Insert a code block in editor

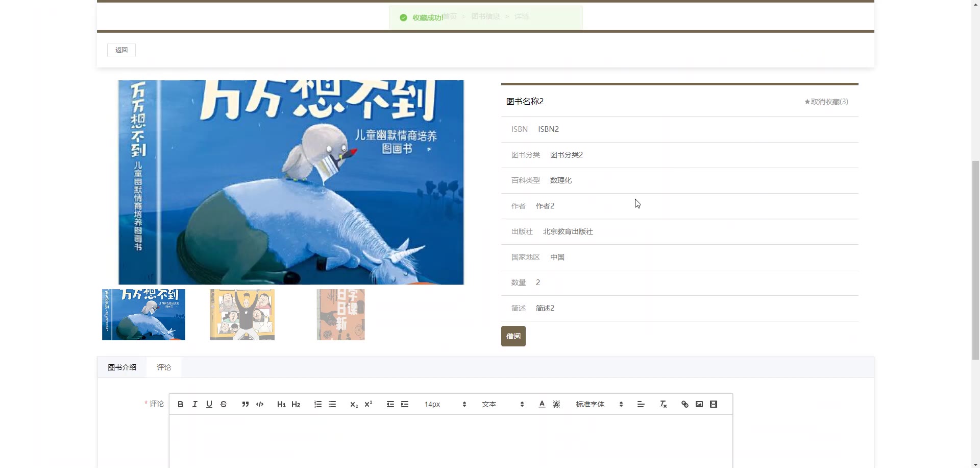(x=260, y=404)
